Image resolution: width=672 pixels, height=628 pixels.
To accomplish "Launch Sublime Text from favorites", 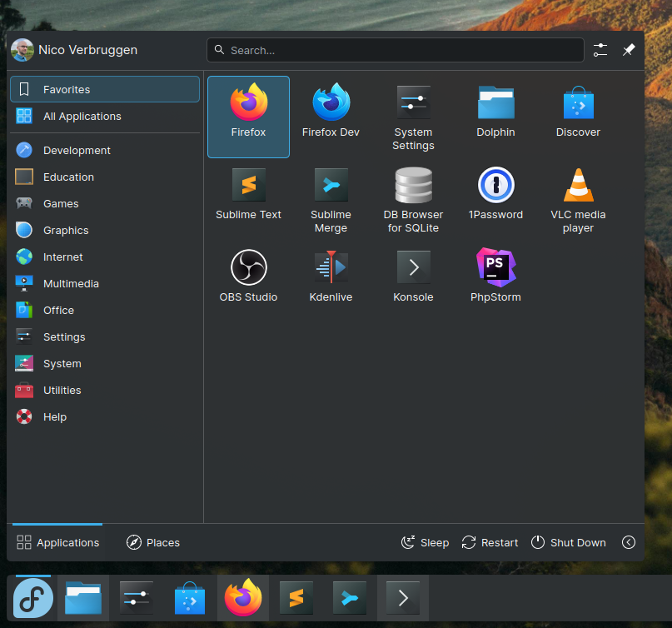I will point(249,199).
